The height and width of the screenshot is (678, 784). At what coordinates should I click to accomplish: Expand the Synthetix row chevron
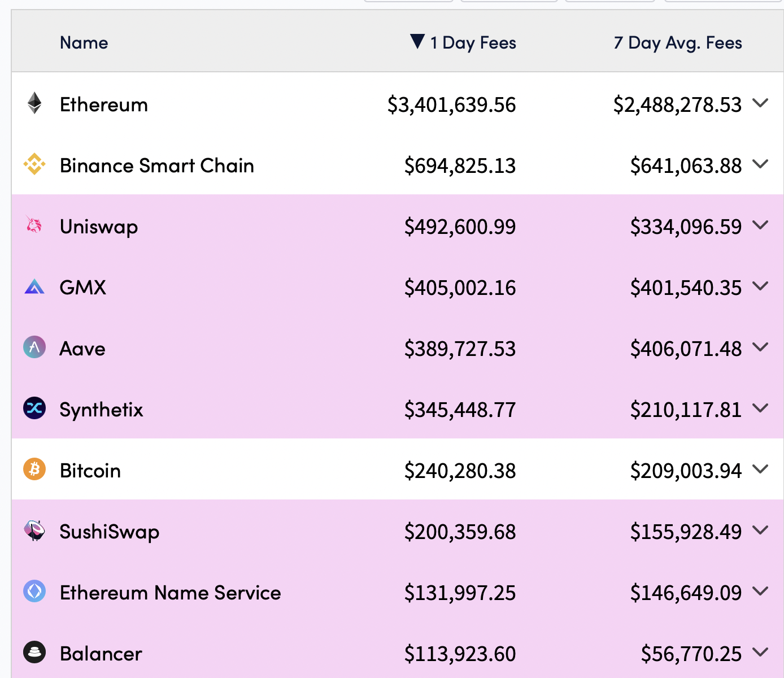click(761, 408)
